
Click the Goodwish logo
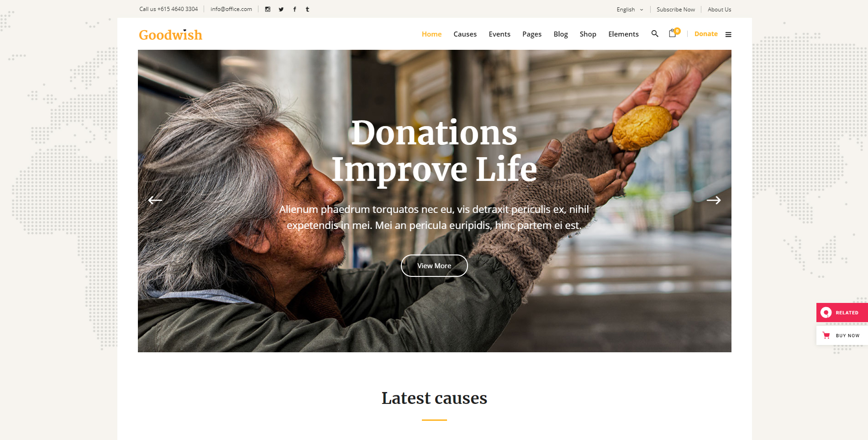point(170,35)
